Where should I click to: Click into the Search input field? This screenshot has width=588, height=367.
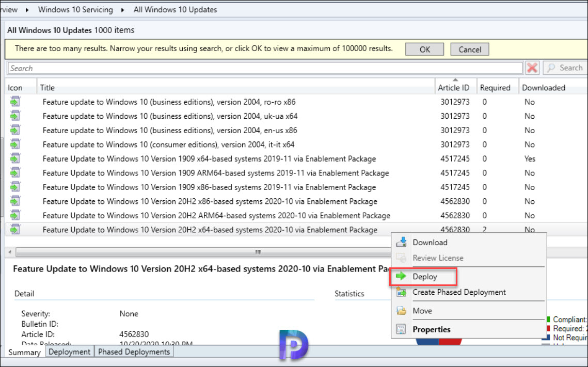click(265, 68)
